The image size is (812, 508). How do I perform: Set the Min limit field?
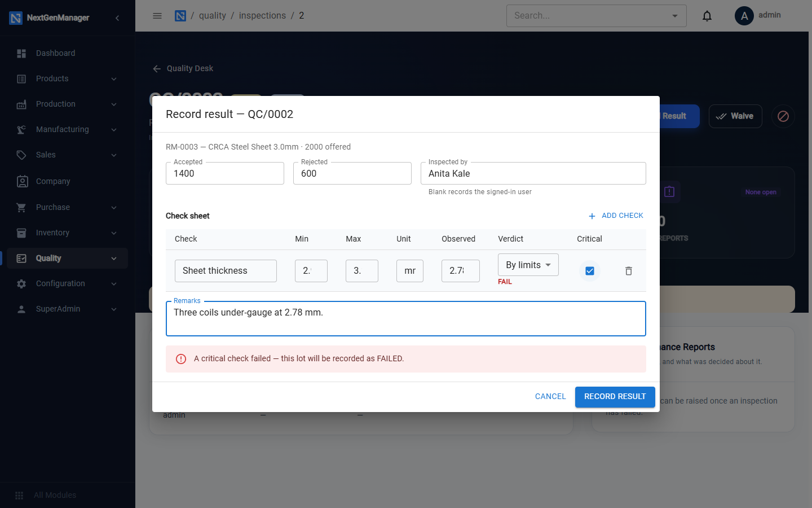(x=311, y=271)
